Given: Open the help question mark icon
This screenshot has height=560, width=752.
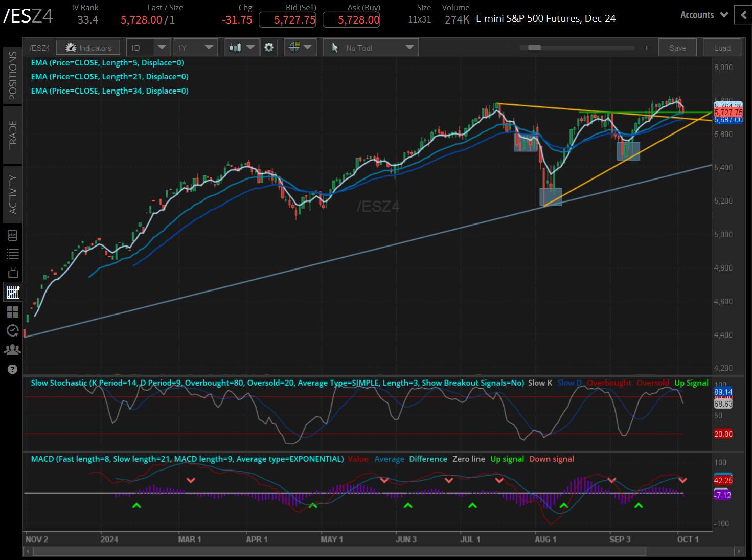Looking at the screenshot, I should [13, 369].
